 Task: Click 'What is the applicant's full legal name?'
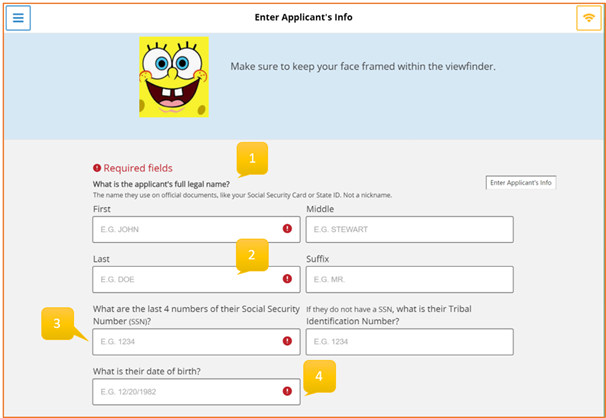click(162, 184)
